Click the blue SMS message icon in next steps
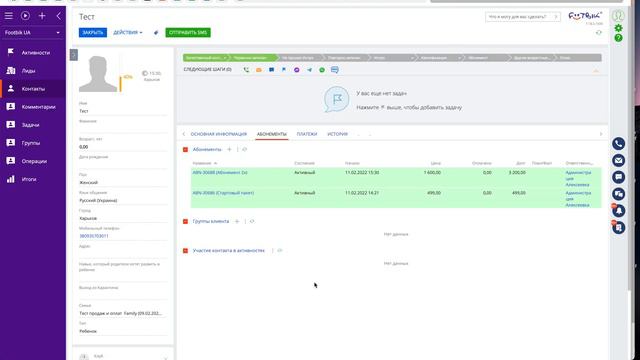 coord(335,70)
